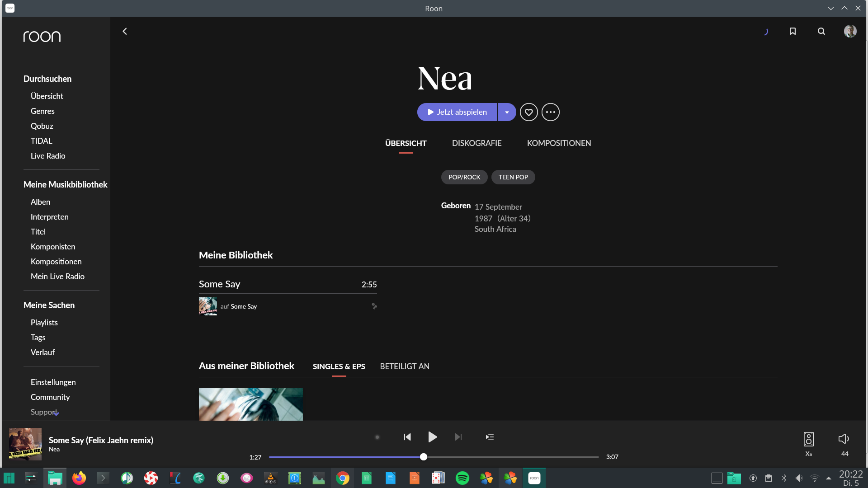Open the TEEN POP genre tag
The height and width of the screenshot is (488, 868).
point(513,177)
